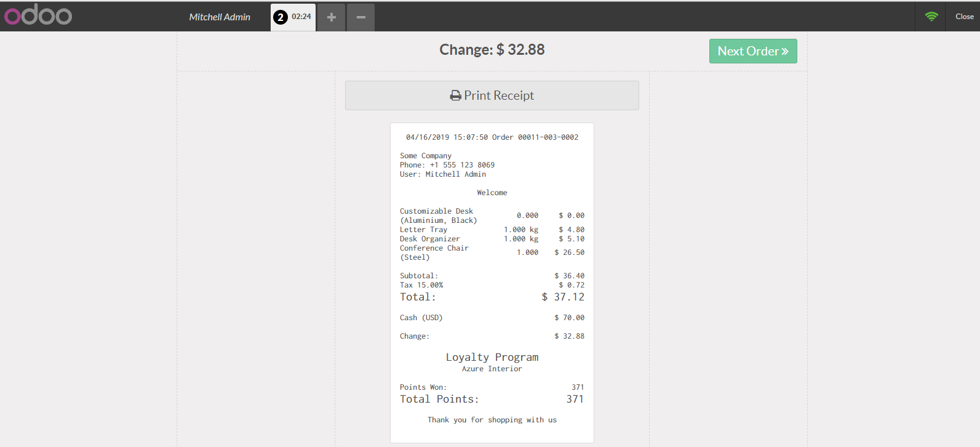Delete the current order with the minus button
Image resolution: width=980 pixels, height=447 pixels.
pos(361,17)
